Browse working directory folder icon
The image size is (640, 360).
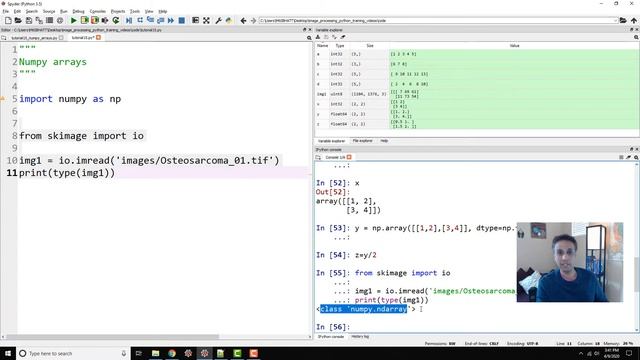(x=623, y=20)
